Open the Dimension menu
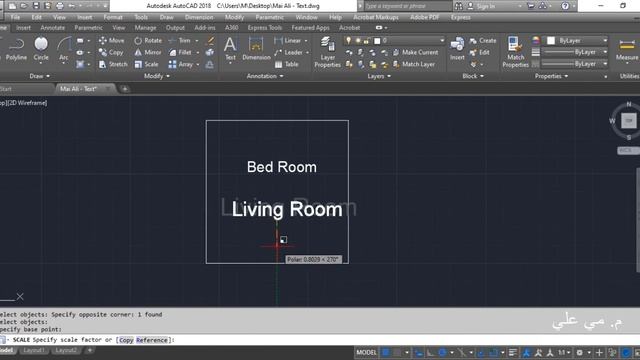 [x=199, y=17]
